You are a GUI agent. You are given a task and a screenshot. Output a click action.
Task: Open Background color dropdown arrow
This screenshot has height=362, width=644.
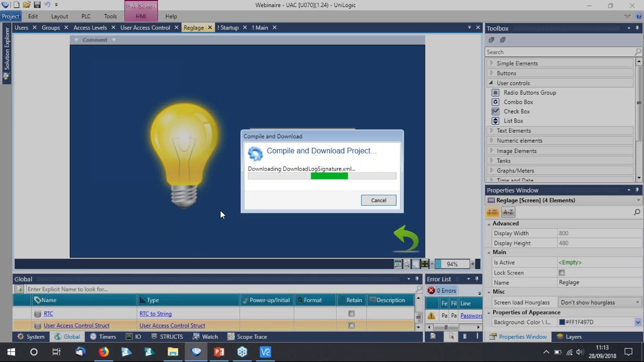pyautogui.click(x=638, y=322)
